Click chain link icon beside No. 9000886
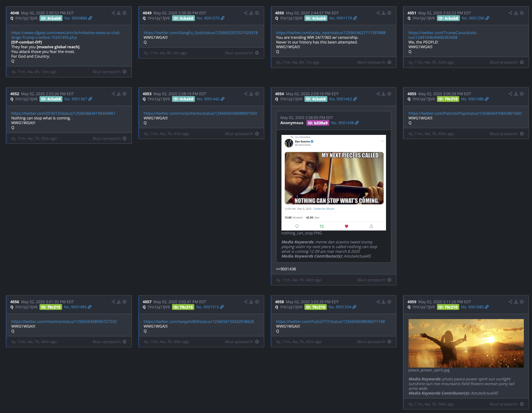This screenshot has height=413, width=532. point(90,18)
